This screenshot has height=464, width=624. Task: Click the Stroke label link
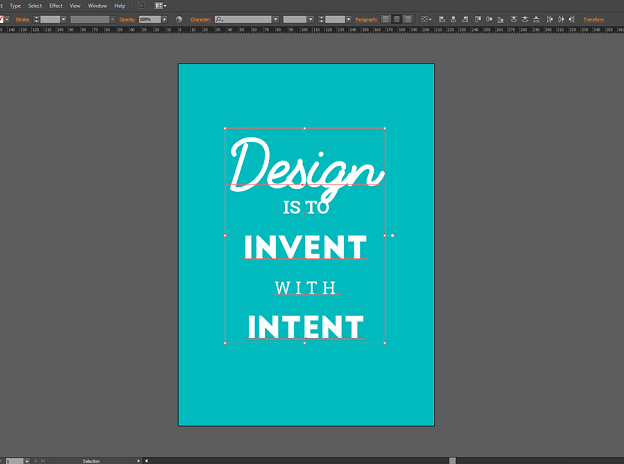pos(23,19)
